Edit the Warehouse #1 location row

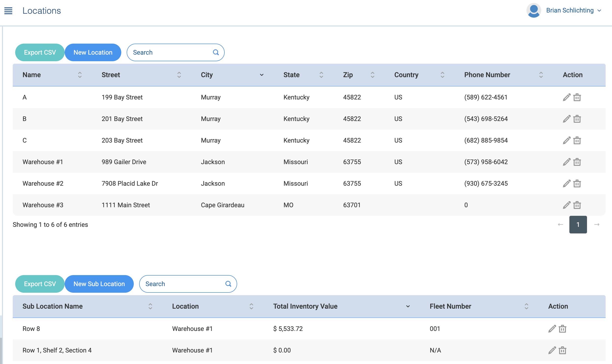point(566,162)
